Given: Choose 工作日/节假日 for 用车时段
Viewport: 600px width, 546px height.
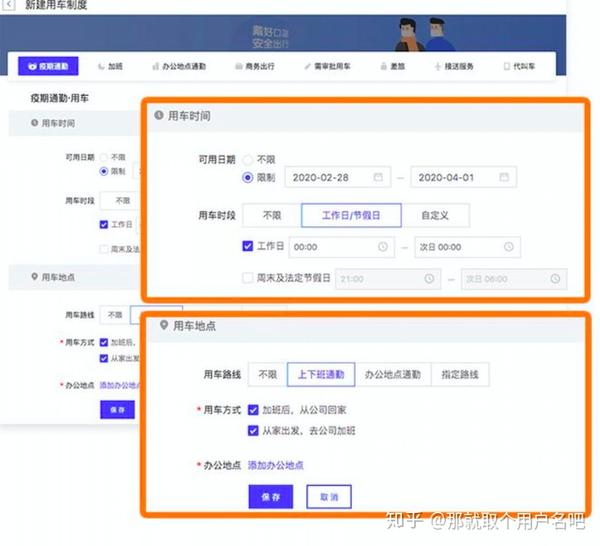Looking at the screenshot, I should point(351,215).
